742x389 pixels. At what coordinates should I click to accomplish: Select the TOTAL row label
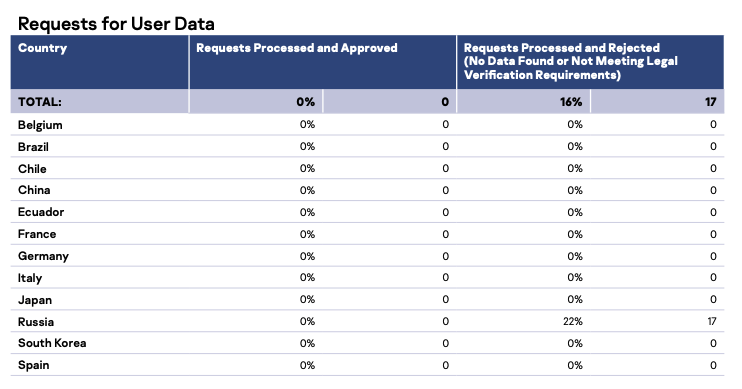[x=40, y=102]
